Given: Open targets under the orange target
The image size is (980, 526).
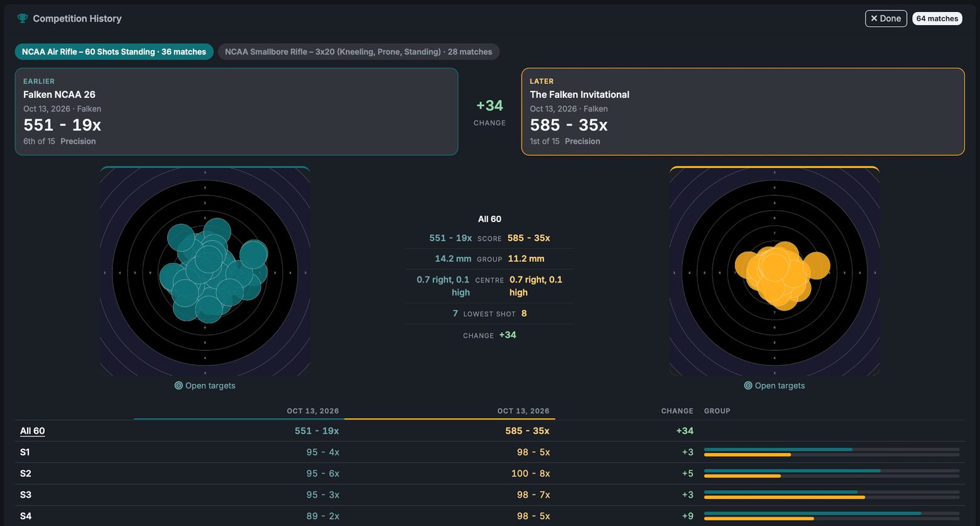Looking at the screenshot, I should [x=775, y=385].
